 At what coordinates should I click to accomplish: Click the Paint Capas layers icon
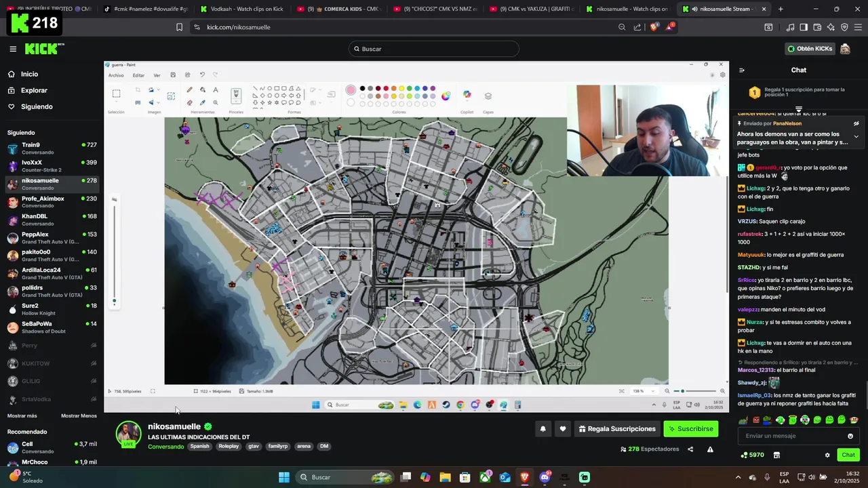(x=488, y=96)
